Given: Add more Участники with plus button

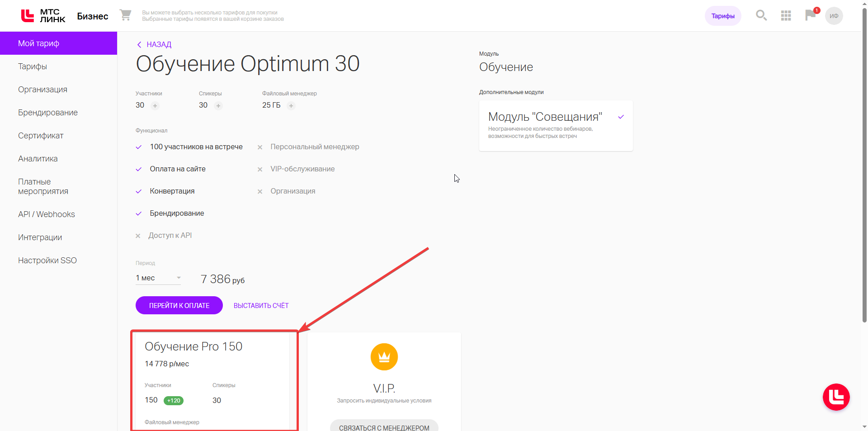Looking at the screenshot, I should (x=155, y=106).
